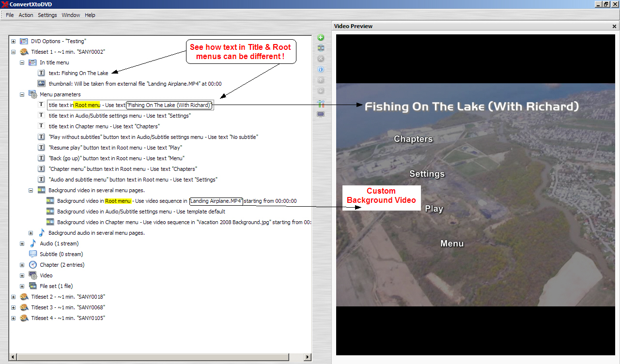
Task: Click the Chapter clock icon
Action: pos(33,265)
